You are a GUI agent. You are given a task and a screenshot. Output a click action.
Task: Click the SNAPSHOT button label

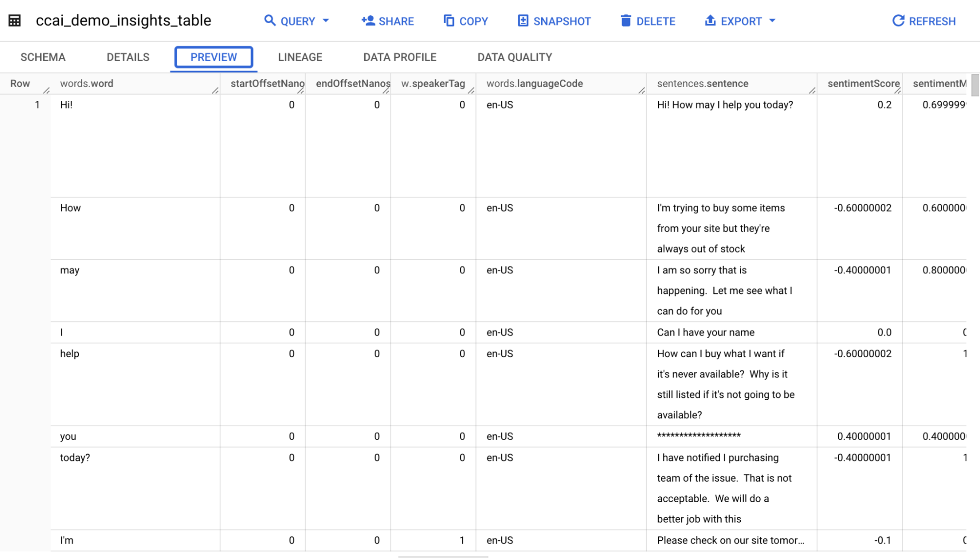tap(563, 21)
